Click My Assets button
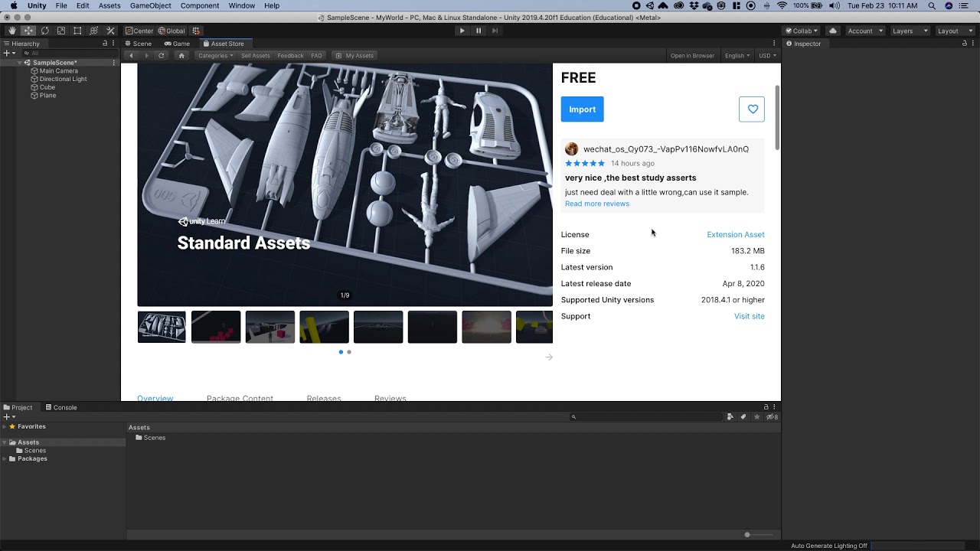 click(354, 55)
